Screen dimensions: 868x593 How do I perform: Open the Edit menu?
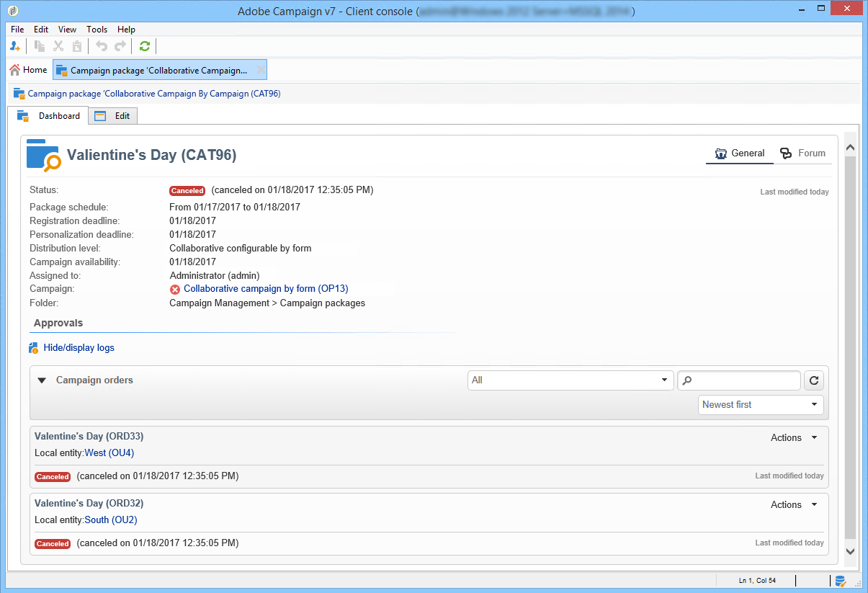coord(41,30)
